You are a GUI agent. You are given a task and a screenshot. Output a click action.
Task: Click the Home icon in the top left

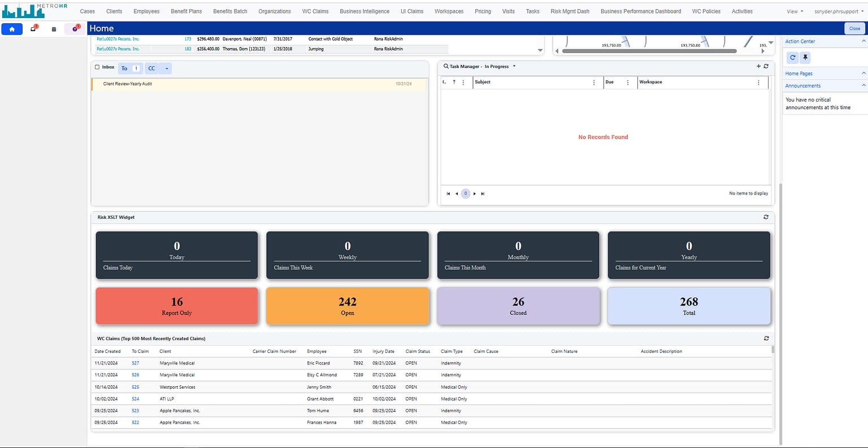(x=11, y=29)
